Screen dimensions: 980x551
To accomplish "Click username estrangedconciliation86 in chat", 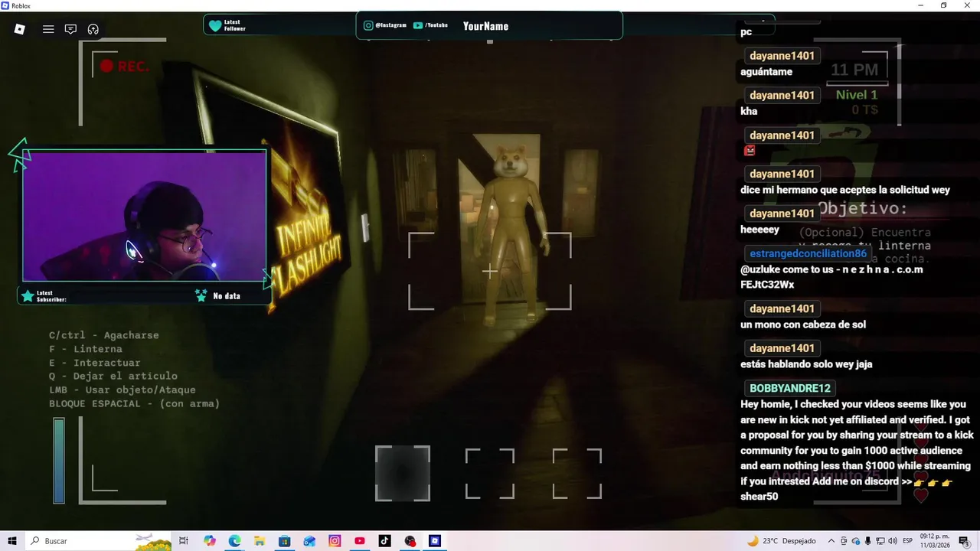I will [x=808, y=253].
